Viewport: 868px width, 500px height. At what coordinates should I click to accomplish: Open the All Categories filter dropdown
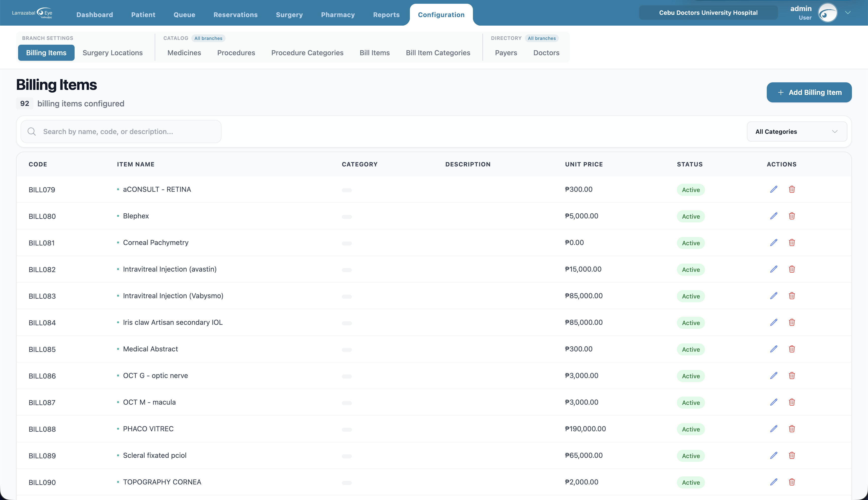click(x=796, y=132)
